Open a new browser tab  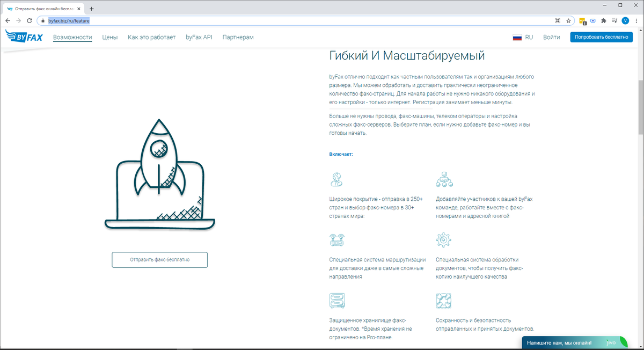pos(91,9)
